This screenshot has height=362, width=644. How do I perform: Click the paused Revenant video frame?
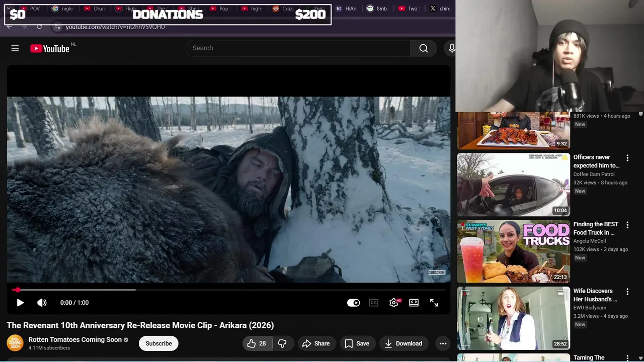coord(229,190)
